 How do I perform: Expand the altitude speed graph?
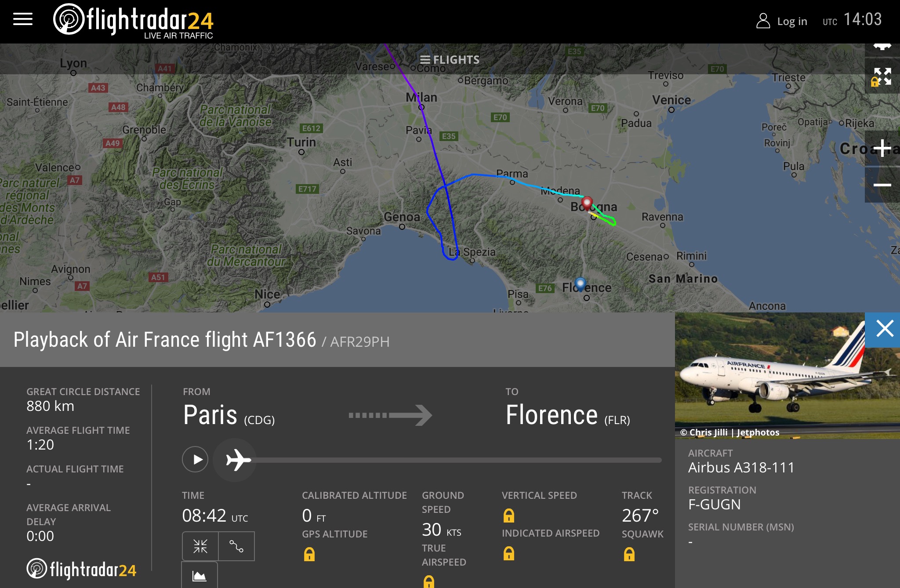200,576
